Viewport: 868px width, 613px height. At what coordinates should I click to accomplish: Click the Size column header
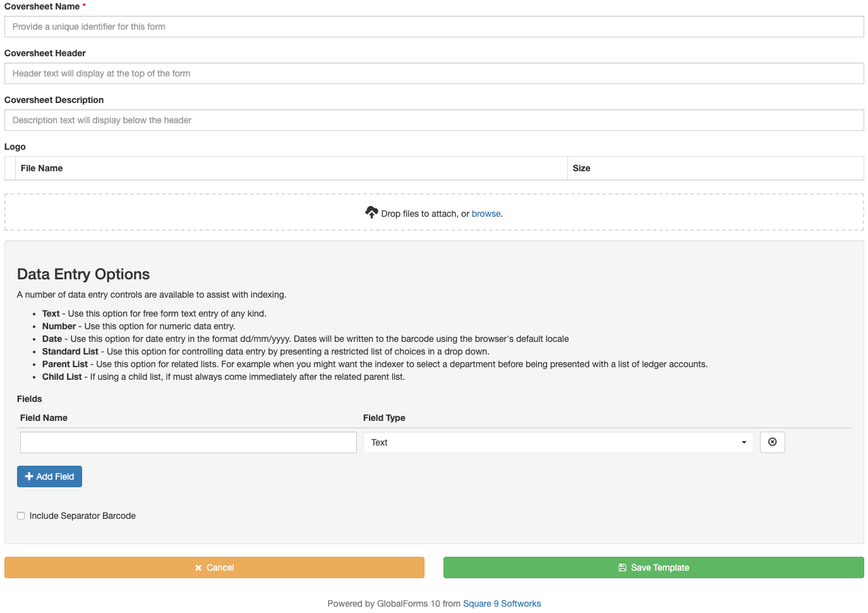pos(581,168)
